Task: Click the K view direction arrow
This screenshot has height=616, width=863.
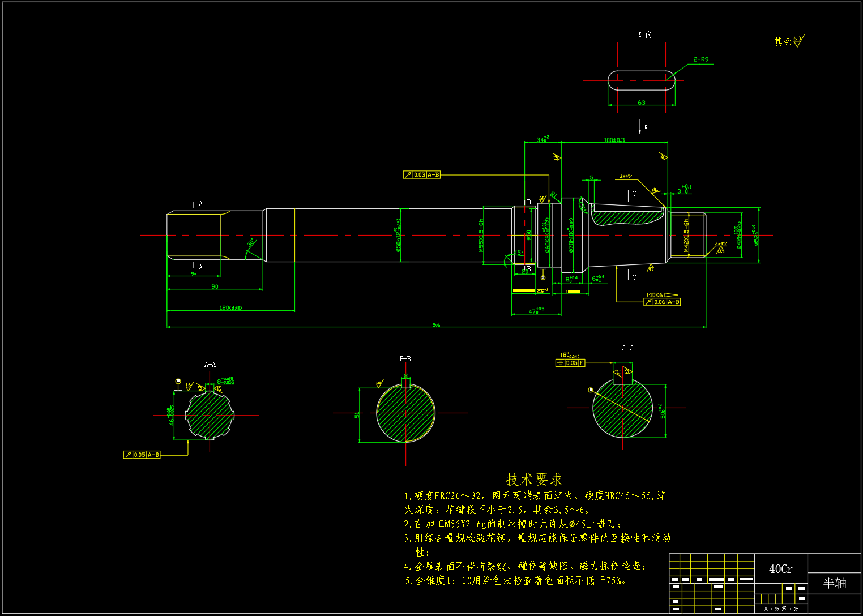Action: click(x=640, y=126)
